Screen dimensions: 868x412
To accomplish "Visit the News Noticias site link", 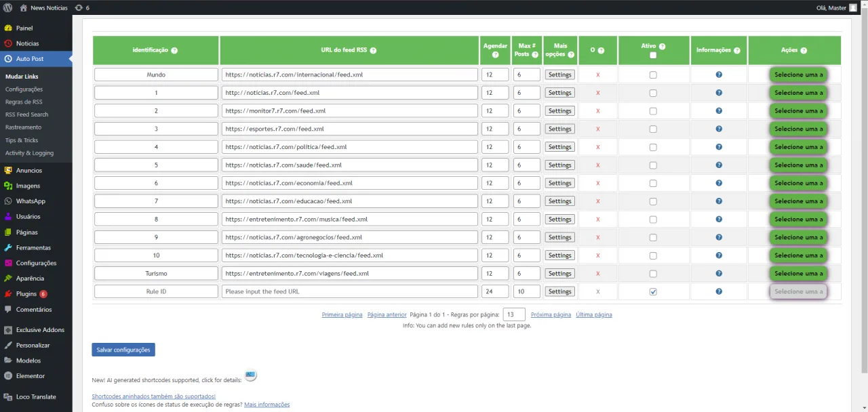I will (43, 7).
